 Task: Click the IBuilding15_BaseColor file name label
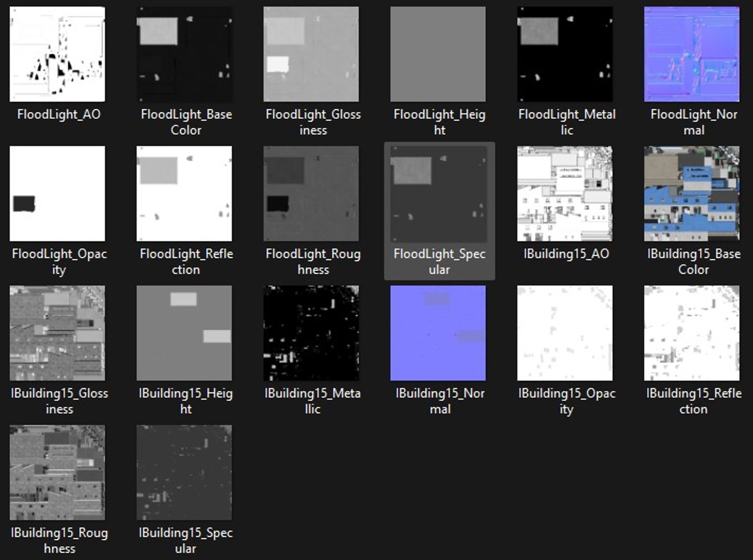[x=693, y=261]
